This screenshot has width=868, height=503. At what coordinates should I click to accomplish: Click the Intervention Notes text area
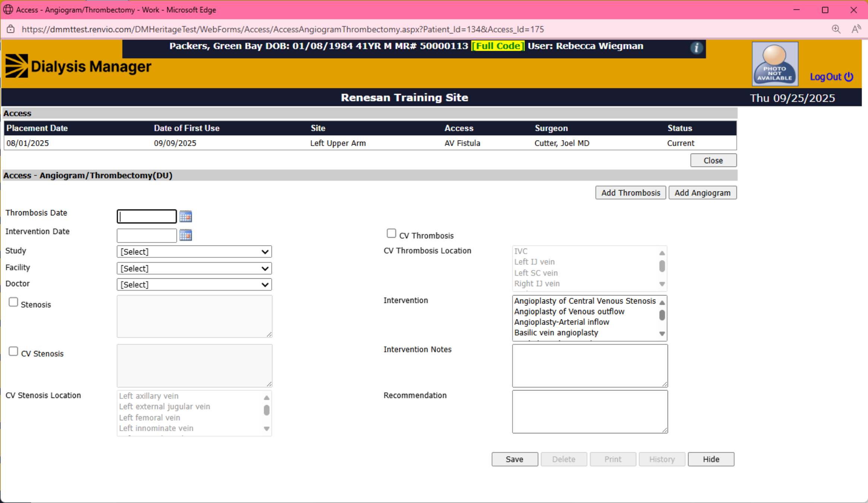click(x=590, y=366)
